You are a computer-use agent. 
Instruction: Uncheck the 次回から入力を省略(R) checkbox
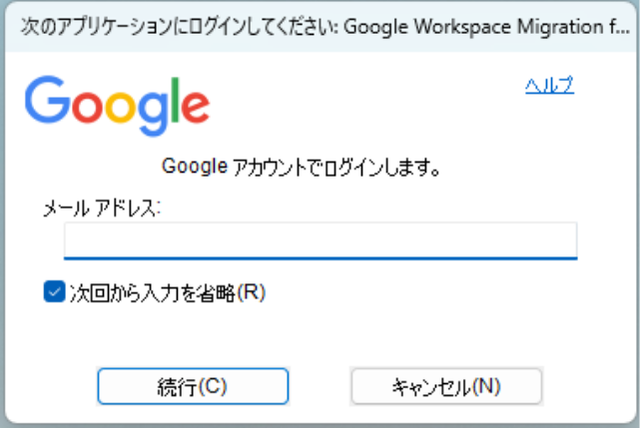coord(54,293)
